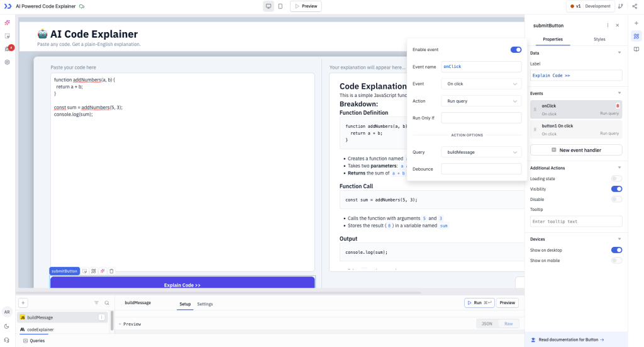This screenshot has height=347, width=644.
Task: Click the Event name input field
Action: tap(481, 67)
